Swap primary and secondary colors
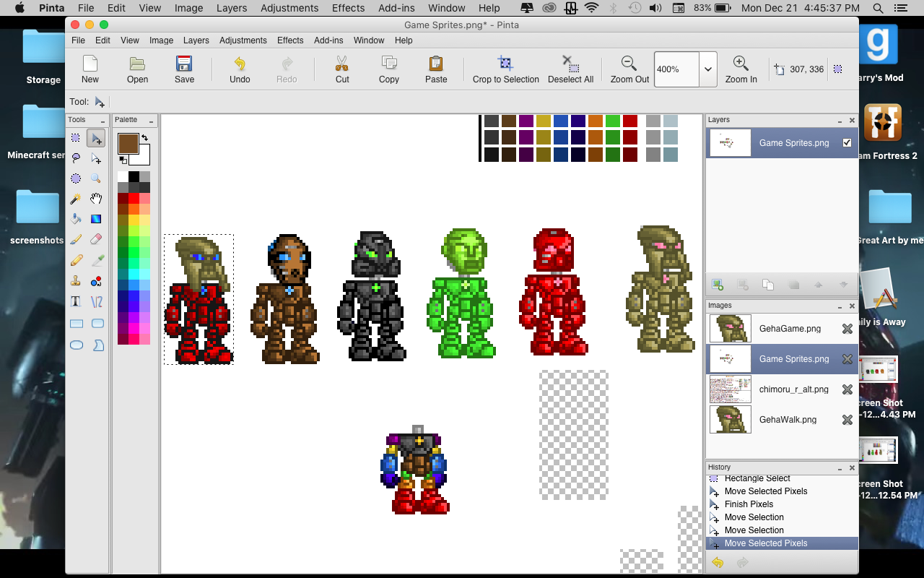Screen dimensions: 924x578 point(144,137)
